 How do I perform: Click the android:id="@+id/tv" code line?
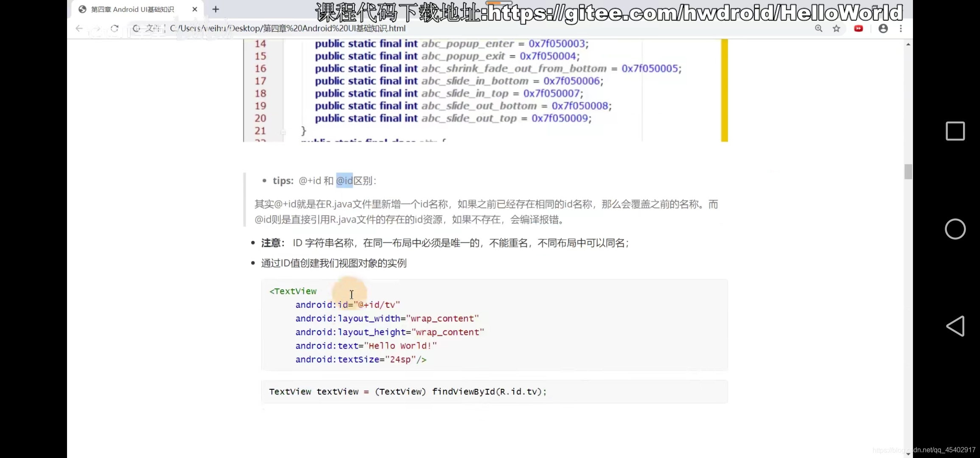coord(348,305)
